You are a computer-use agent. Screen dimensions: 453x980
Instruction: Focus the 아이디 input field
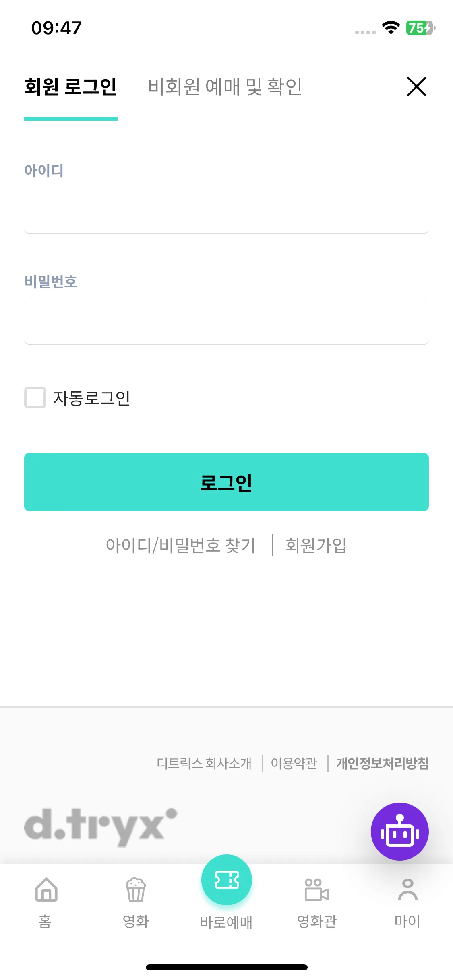point(226,210)
